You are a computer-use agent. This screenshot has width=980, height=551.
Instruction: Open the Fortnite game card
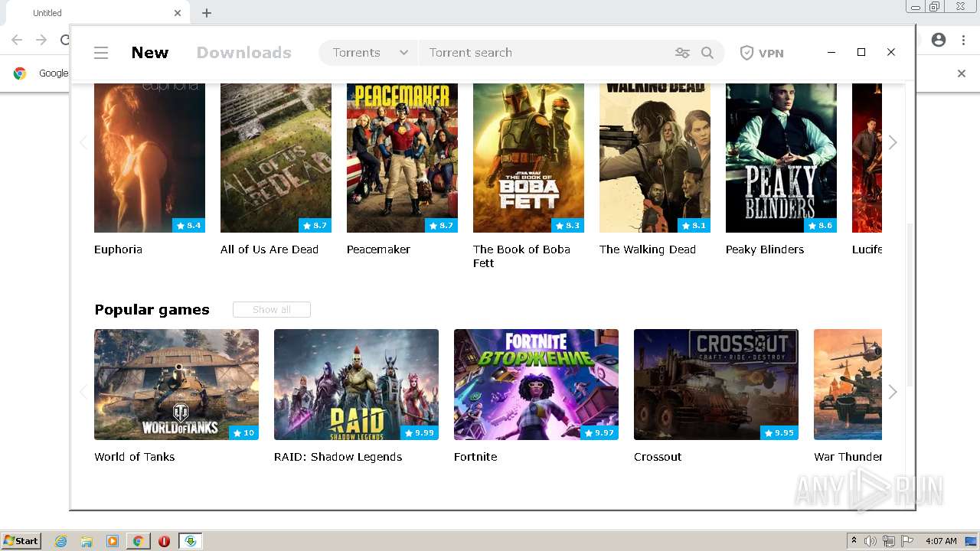[536, 384]
